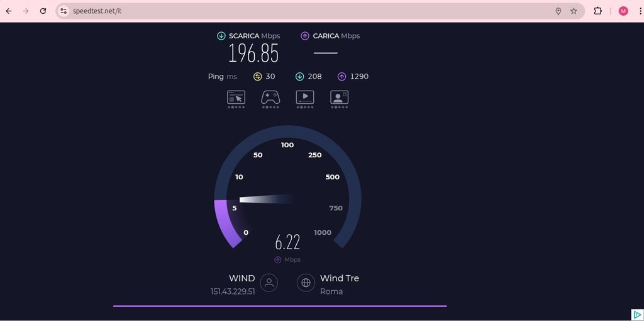Go back with the browser back arrow
Viewport: 644px width, 321px height.
[8, 11]
